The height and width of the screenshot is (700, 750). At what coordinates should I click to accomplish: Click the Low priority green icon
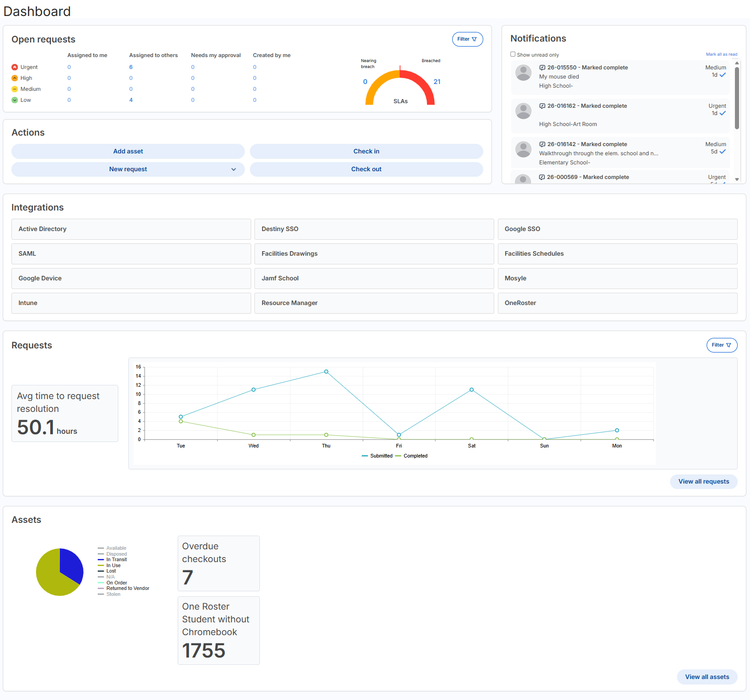coord(15,100)
